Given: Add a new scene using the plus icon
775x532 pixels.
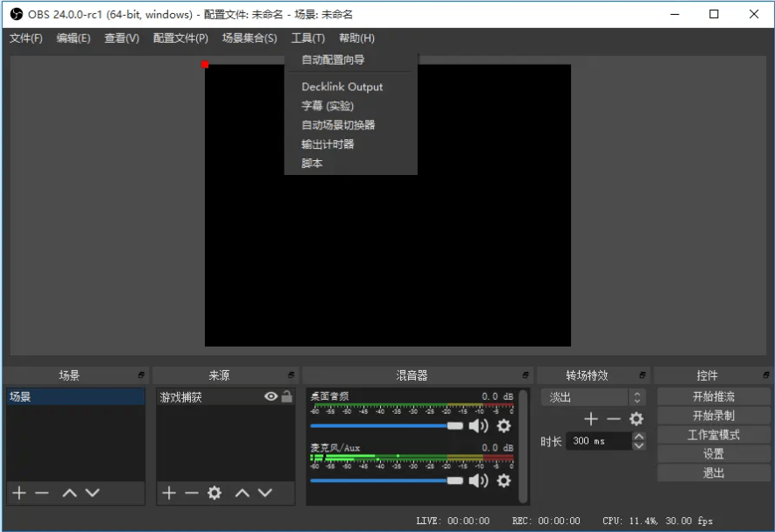Looking at the screenshot, I should (x=19, y=493).
